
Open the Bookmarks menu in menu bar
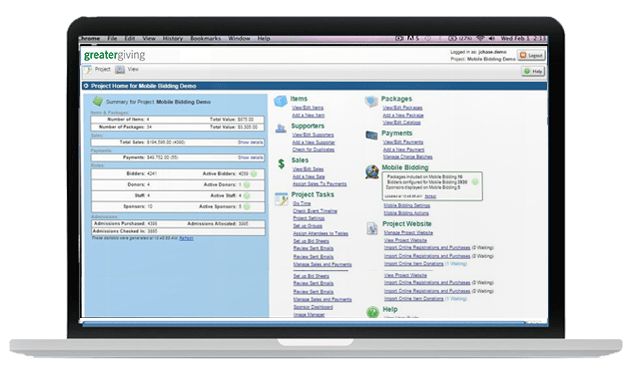coord(205,39)
